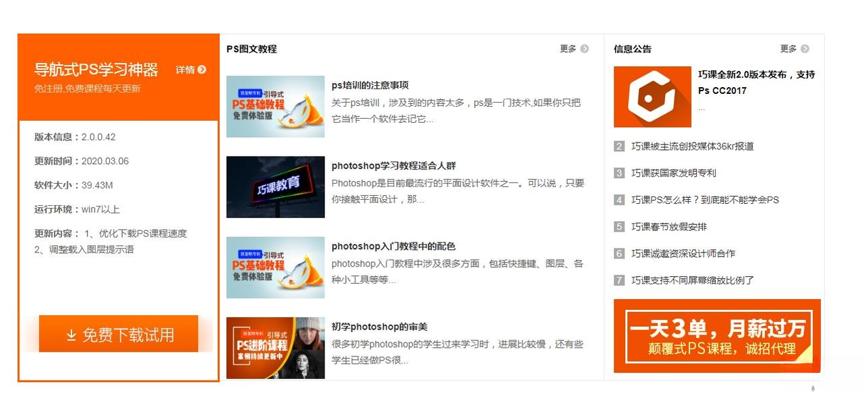
Task: Click thumbnail beside ps培训的注意事项
Action: pyautogui.click(x=275, y=107)
